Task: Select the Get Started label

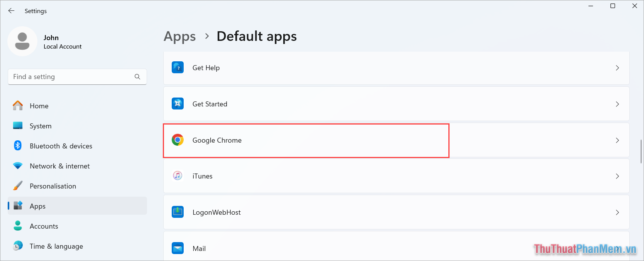Action: click(x=210, y=104)
